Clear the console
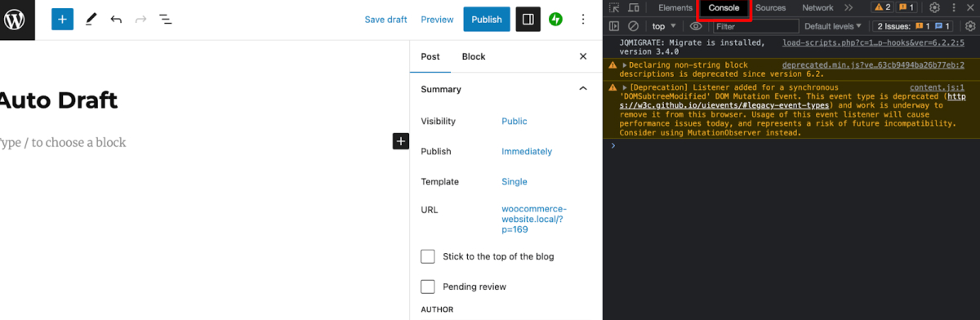The height and width of the screenshot is (320, 980). [633, 26]
